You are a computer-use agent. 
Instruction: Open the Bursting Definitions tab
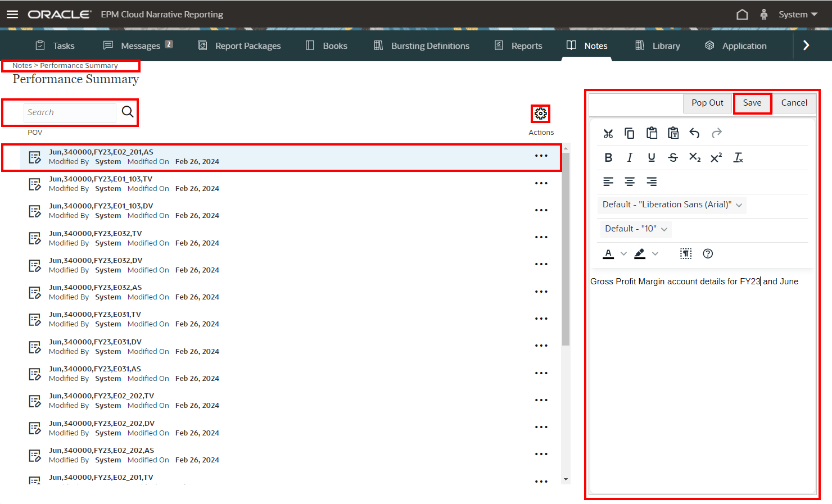click(422, 46)
